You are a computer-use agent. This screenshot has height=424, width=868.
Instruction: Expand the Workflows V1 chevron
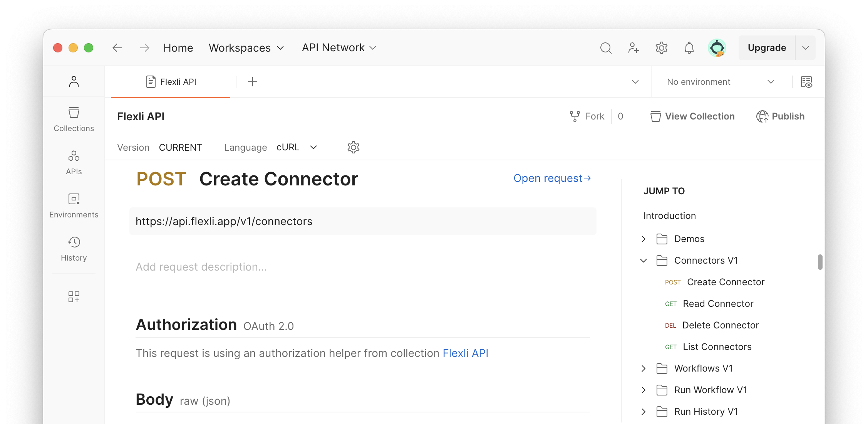click(x=643, y=368)
